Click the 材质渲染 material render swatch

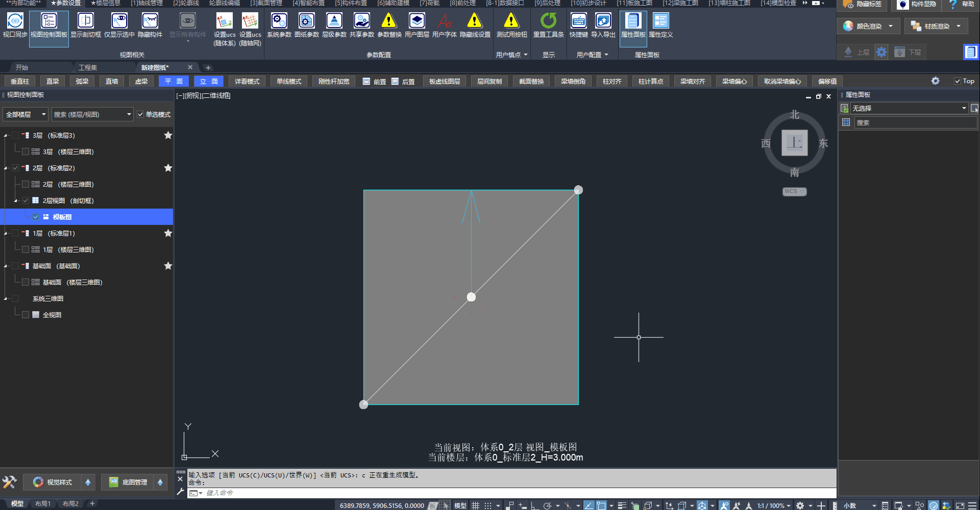click(916, 26)
